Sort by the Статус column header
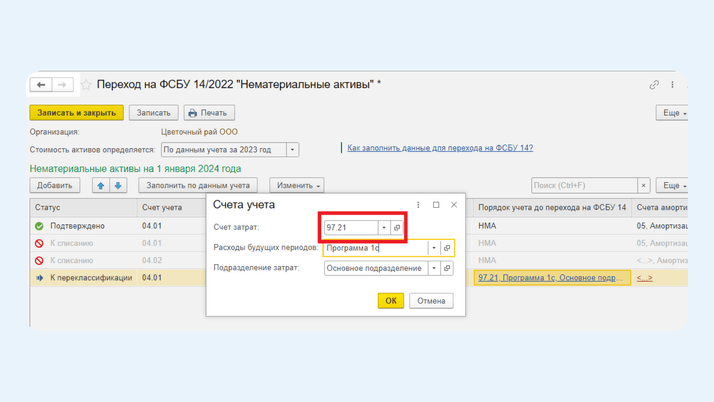Screen dimensions: 714x402 [83, 208]
